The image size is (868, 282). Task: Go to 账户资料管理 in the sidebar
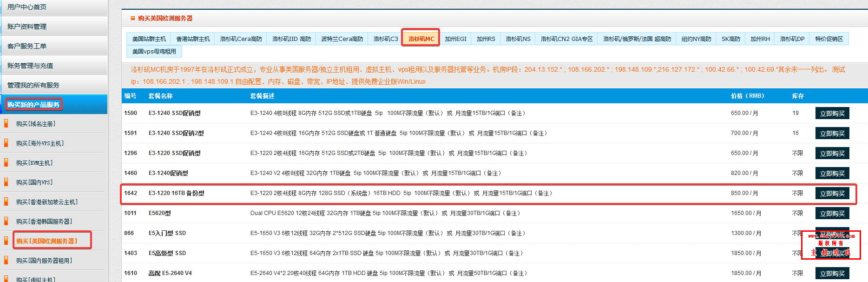[53, 27]
